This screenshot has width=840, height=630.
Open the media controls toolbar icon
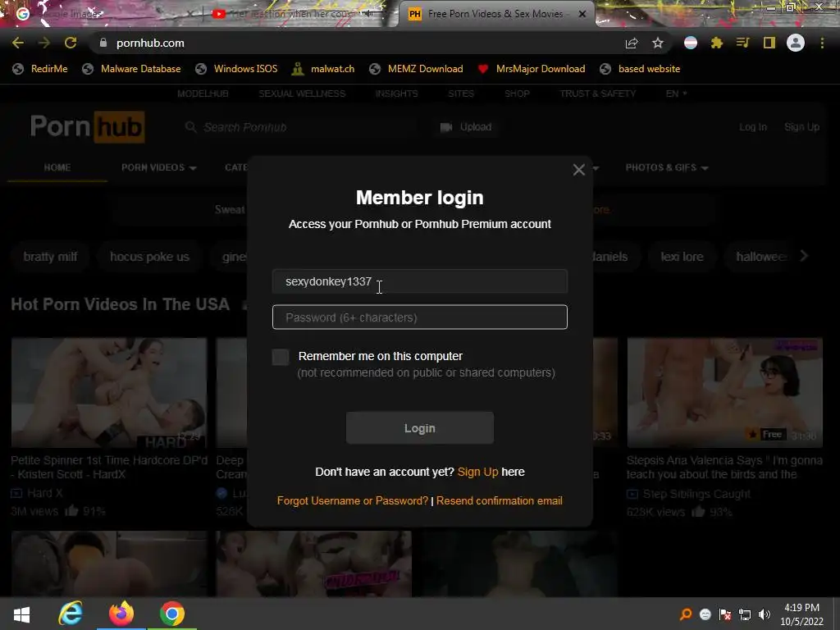[742, 43]
